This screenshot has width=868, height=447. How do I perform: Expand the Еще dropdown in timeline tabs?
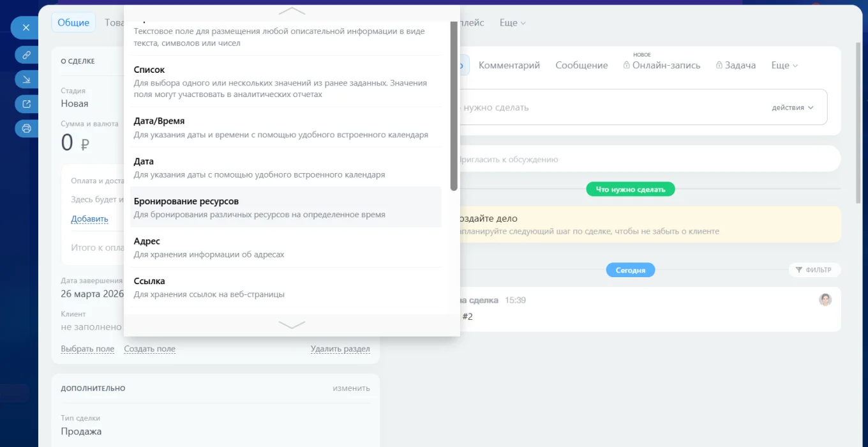784,65
